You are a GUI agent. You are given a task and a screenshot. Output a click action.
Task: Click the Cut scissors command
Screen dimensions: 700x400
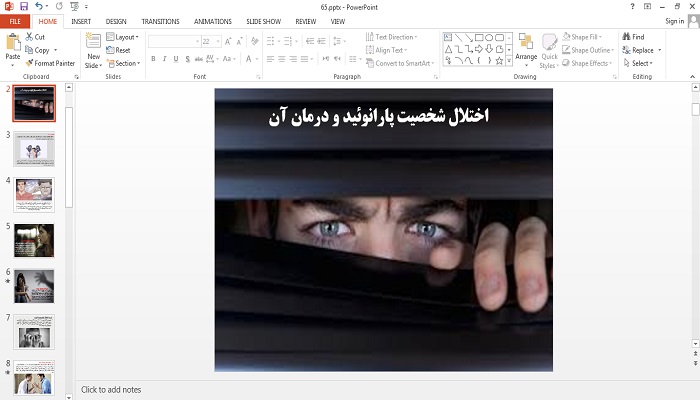point(35,37)
